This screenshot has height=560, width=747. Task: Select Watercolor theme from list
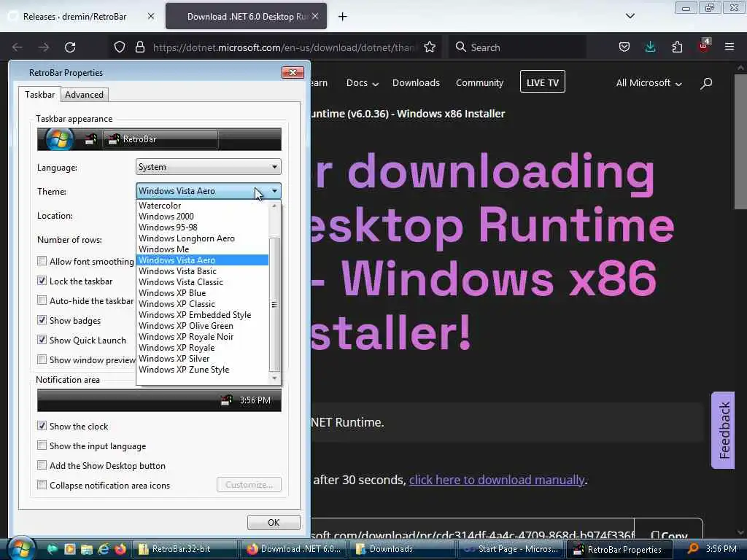tap(203, 206)
